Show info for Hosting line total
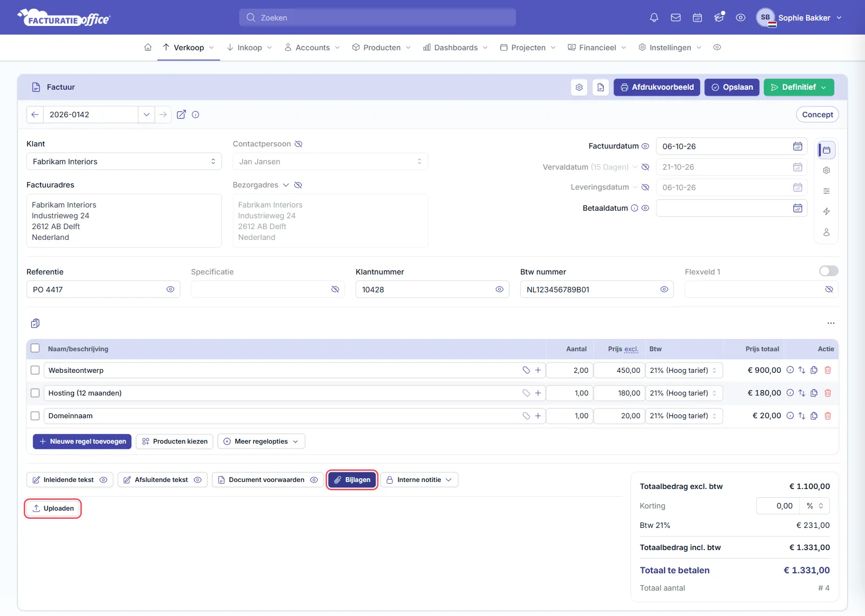Image resolution: width=865 pixels, height=616 pixels. 790,393
